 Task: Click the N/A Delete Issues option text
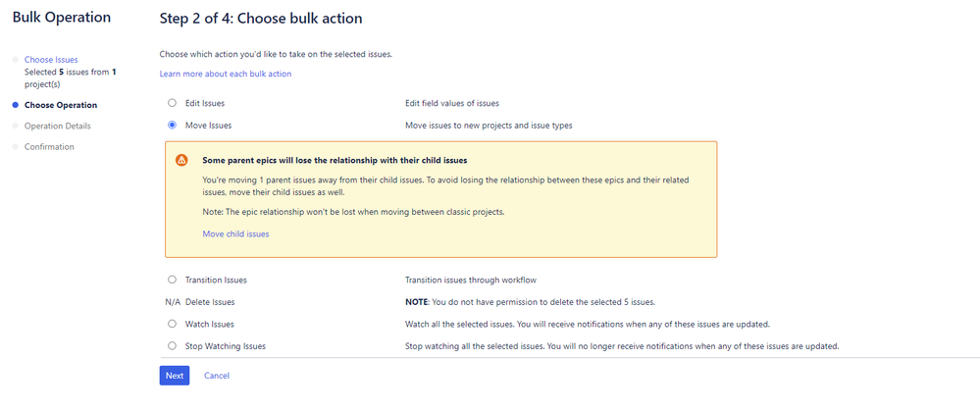[200, 302]
